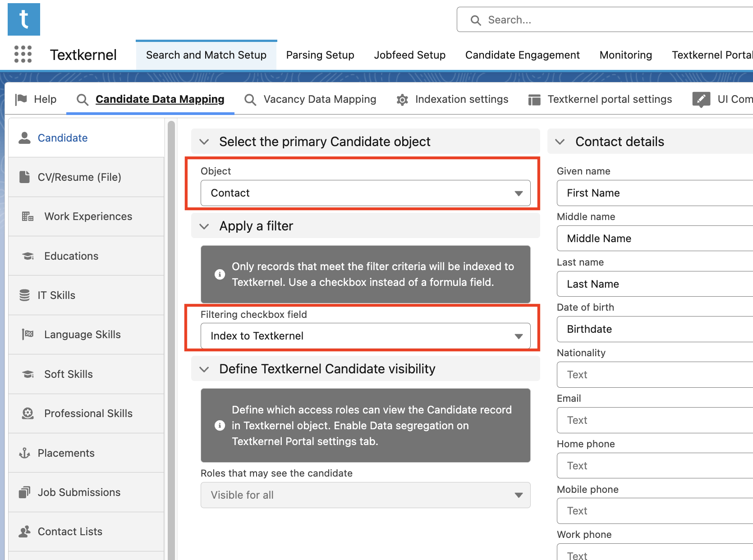The width and height of the screenshot is (753, 560).
Task: Select Work Experiences in the sidebar
Action: coord(86,216)
